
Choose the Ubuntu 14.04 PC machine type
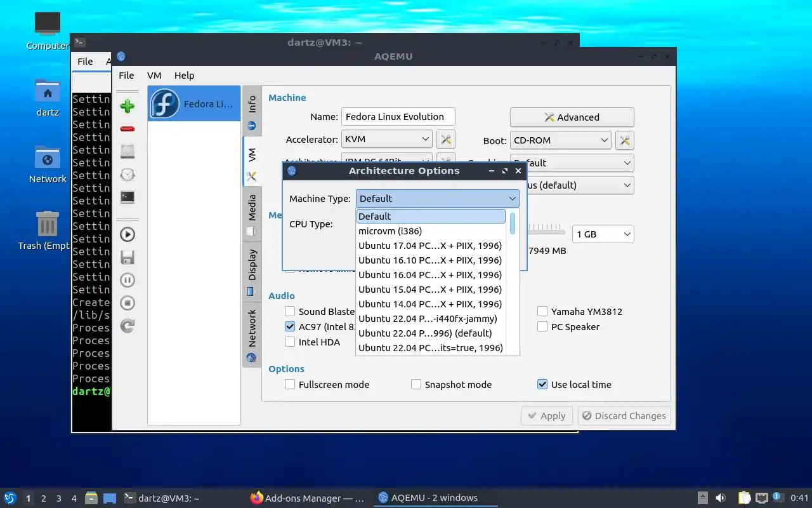[x=431, y=304]
